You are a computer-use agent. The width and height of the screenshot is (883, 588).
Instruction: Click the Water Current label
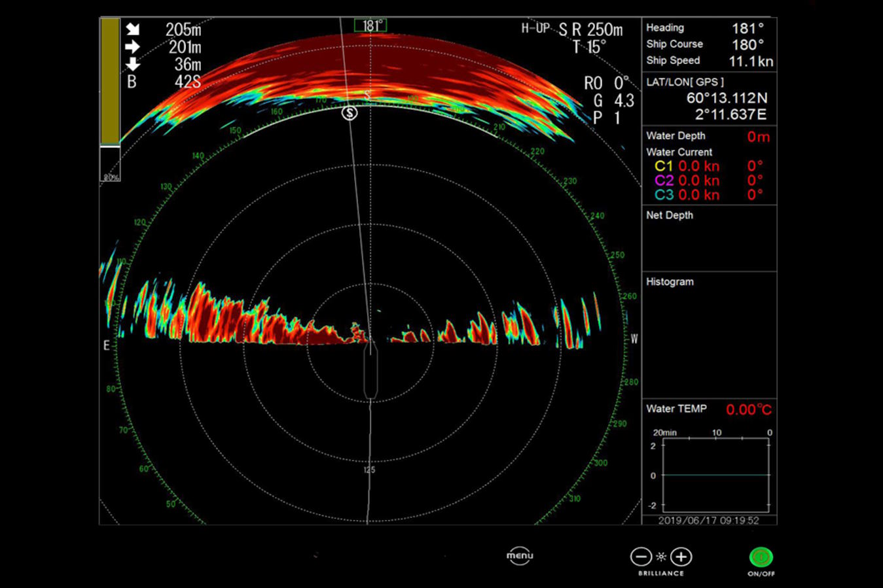coord(679,152)
